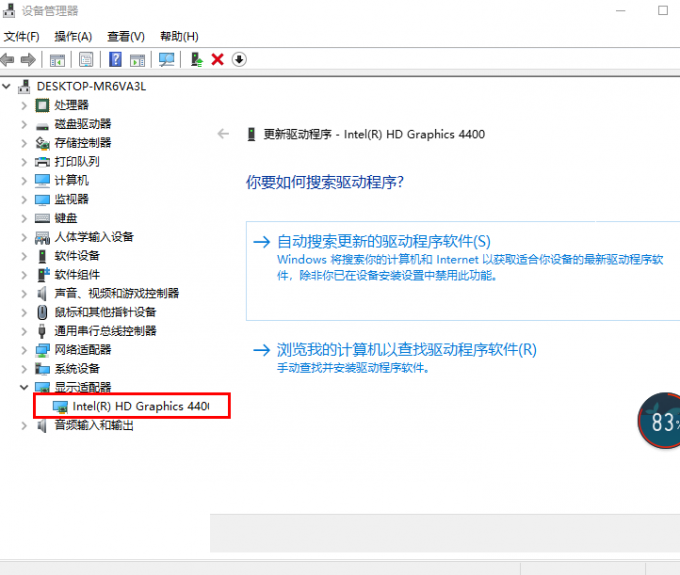Collapse the 显示适配器 node
680x575 pixels.
pyautogui.click(x=24, y=387)
